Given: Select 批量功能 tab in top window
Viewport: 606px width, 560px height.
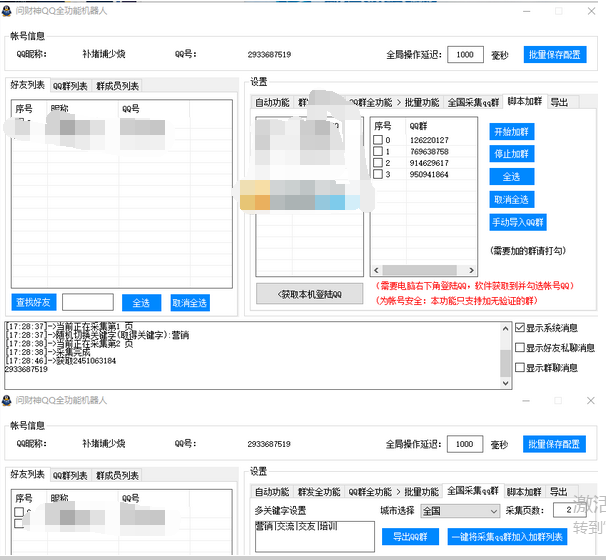Looking at the screenshot, I should 422,102.
